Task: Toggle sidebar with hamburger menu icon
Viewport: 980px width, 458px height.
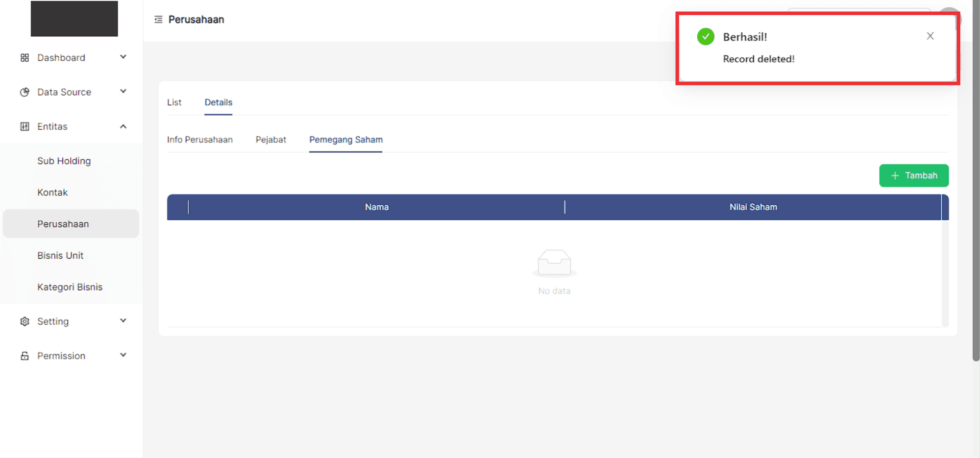Action: 158,20
